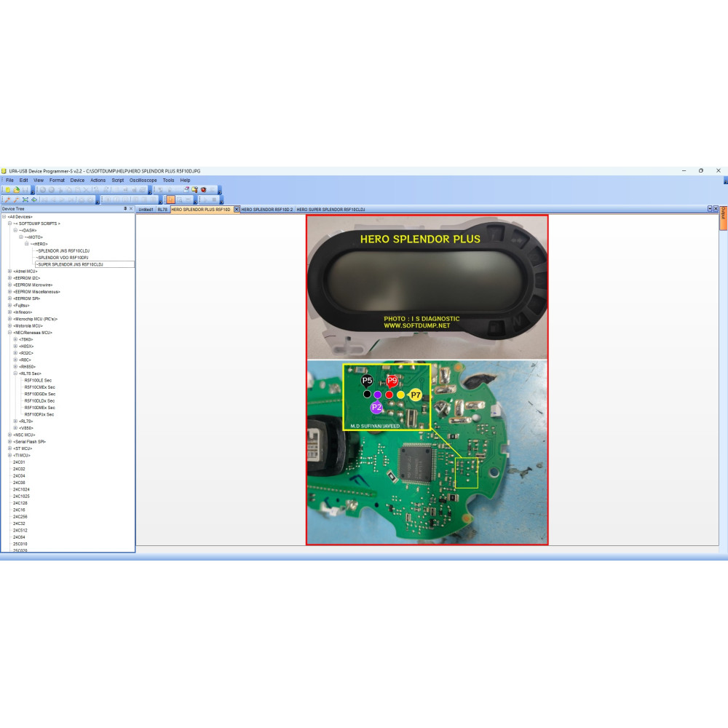Viewport: 728px width, 728px height.
Task: Select the 24C01 device entry
Action: click(x=19, y=462)
